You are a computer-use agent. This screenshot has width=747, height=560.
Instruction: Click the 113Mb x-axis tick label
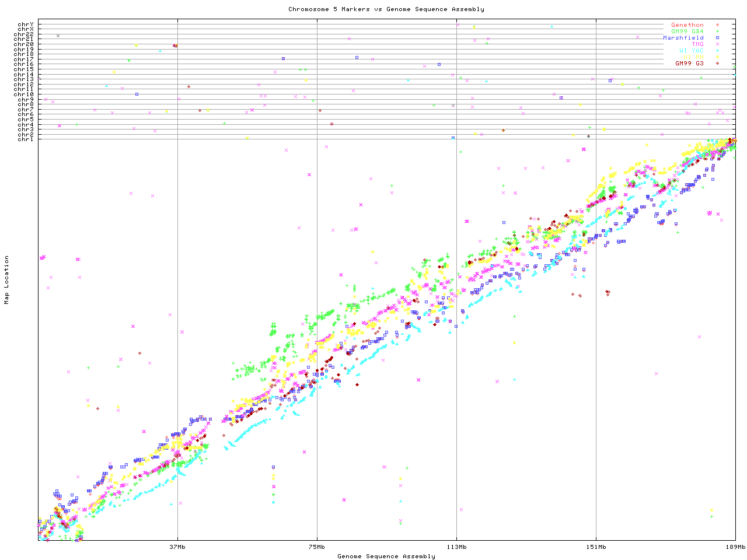(x=456, y=547)
